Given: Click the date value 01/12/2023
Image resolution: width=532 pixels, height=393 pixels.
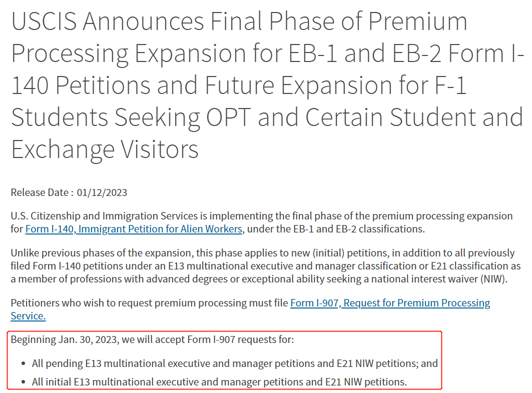Looking at the screenshot, I should [102, 192].
